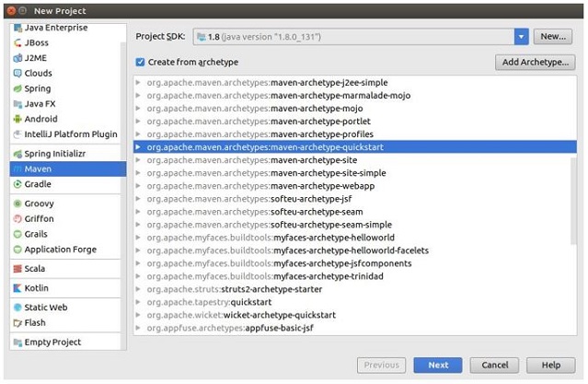Click the Kotlin icon
The width and height of the screenshot is (588, 384).
coord(17,288)
